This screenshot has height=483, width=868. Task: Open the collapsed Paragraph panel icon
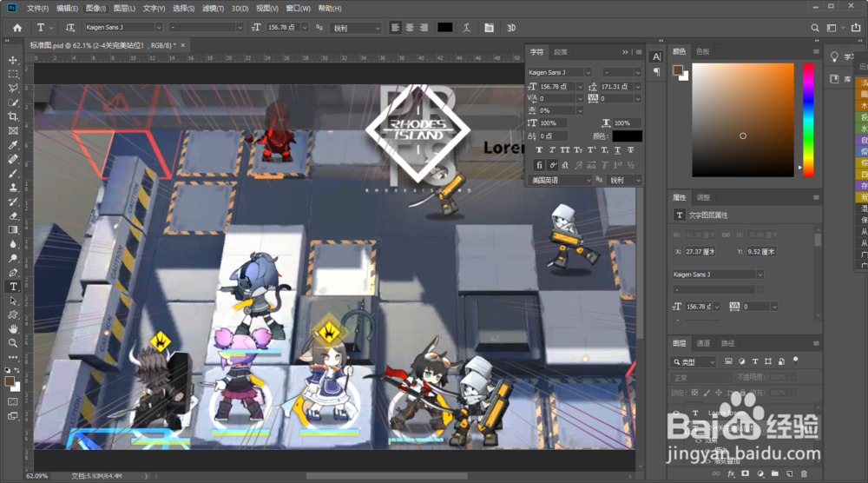pos(656,71)
